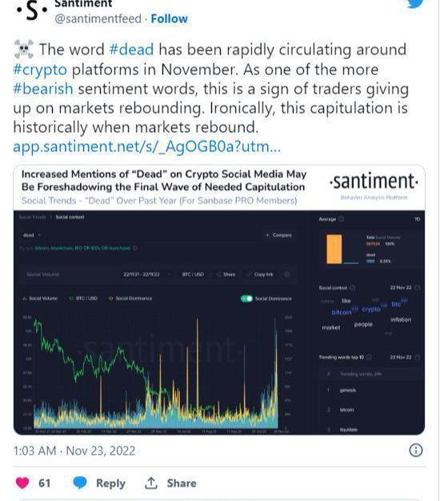Viewport: 448px width, 501px height.
Task: Open the chart date range dropdown
Action: (x=147, y=275)
